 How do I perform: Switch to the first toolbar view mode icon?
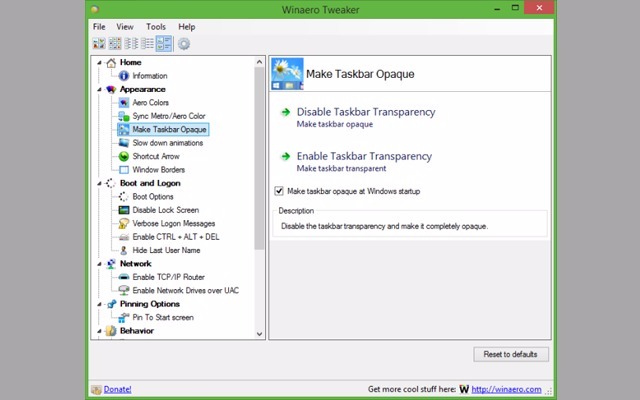(x=99, y=44)
